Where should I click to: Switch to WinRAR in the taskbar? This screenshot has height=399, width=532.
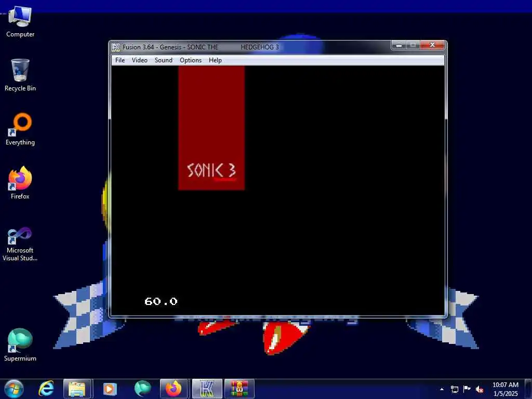pyautogui.click(x=240, y=389)
